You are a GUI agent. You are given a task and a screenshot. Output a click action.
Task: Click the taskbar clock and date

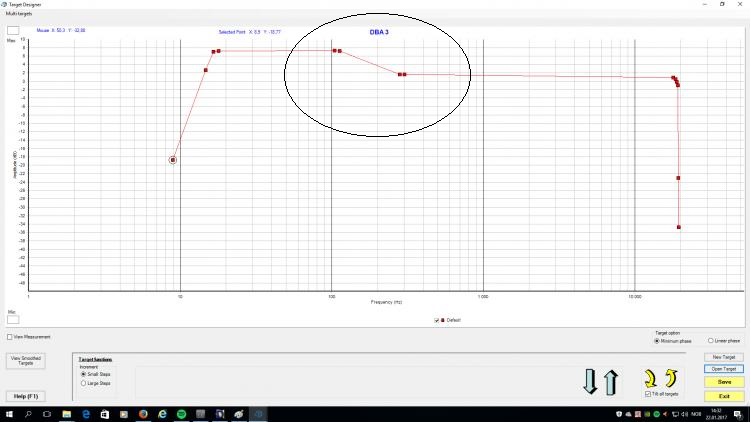717,414
